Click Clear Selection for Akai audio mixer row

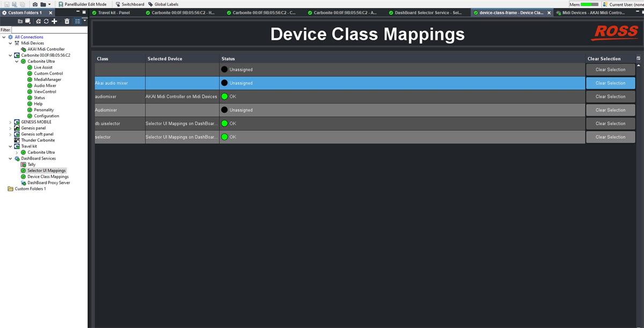click(x=610, y=83)
